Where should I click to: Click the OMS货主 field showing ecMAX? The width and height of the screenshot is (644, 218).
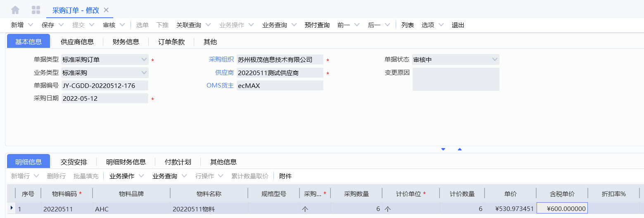[x=280, y=85]
